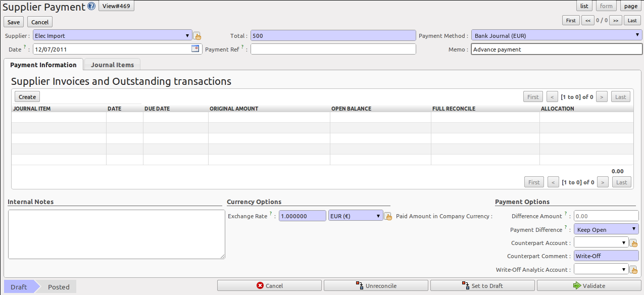Switch to the Journal Items tab
This screenshot has width=644, height=295.
112,65
